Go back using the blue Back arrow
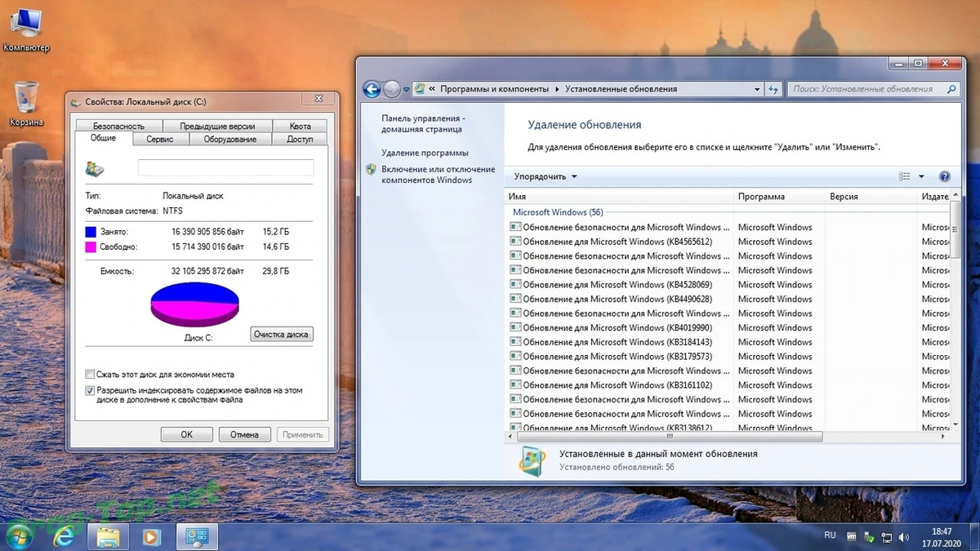The height and width of the screenshot is (551, 980). tap(372, 89)
